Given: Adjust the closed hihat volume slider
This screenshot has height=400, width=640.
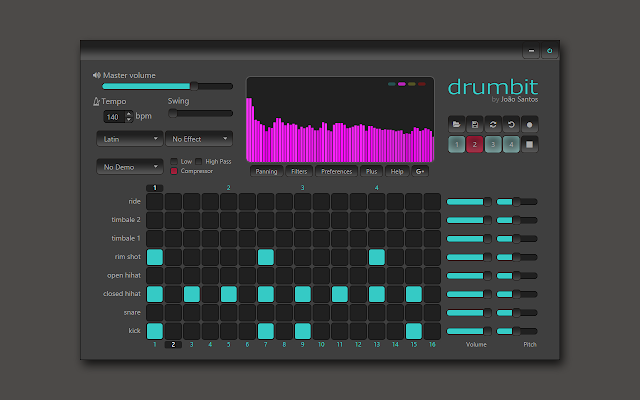Looking at the screenshot, I should 469,294.
